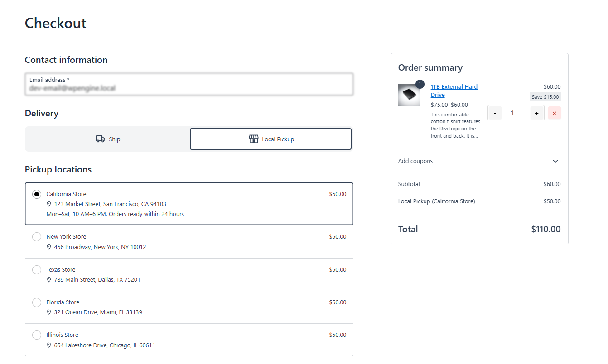Click the map pin beside 123 Market Street

49,204
